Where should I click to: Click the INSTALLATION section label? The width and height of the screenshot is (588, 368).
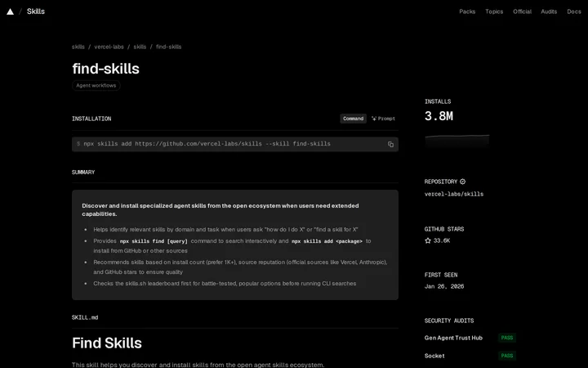coord(91,119)
